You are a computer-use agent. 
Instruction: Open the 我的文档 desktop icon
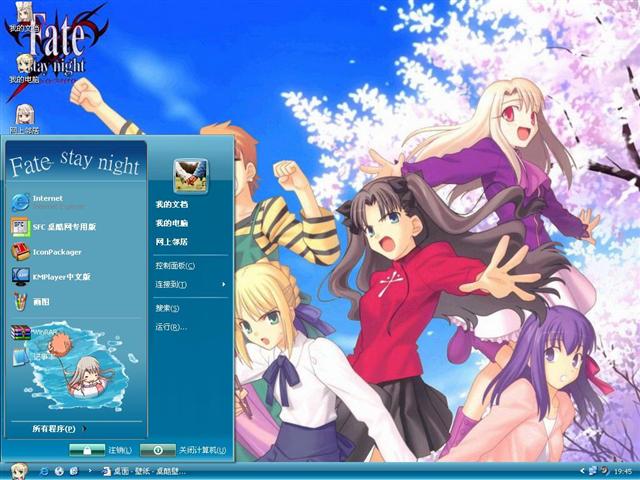[24, 17]
